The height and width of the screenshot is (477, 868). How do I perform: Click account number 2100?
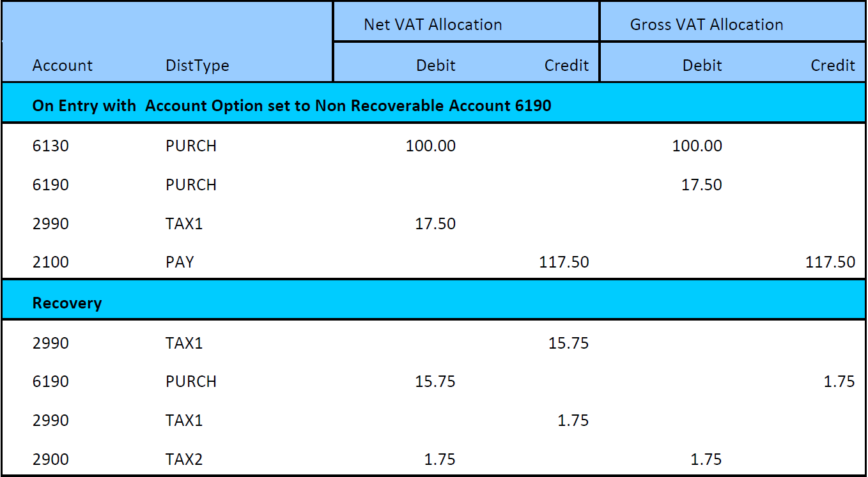coord(50,262)
